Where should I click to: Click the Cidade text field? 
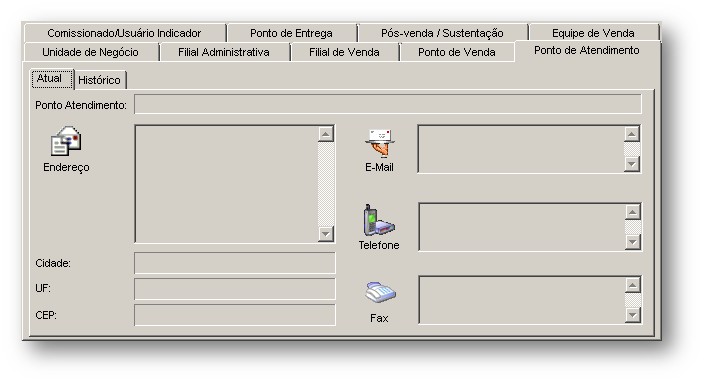(x=235, y=263)
